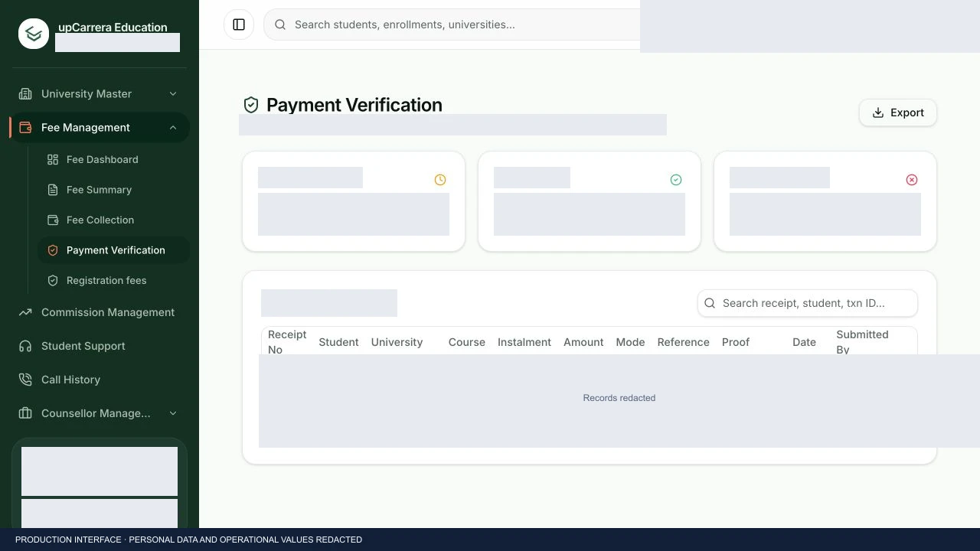Click the Fee Summary document icon
The height and width of the screenshot is (551, 980).
[53, 190]
